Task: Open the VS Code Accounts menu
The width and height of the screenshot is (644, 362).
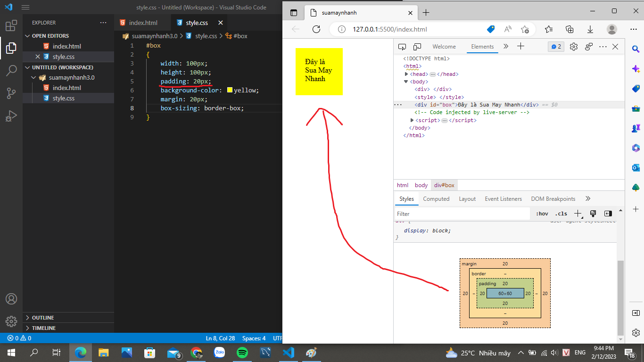Action: click(11, 299)
